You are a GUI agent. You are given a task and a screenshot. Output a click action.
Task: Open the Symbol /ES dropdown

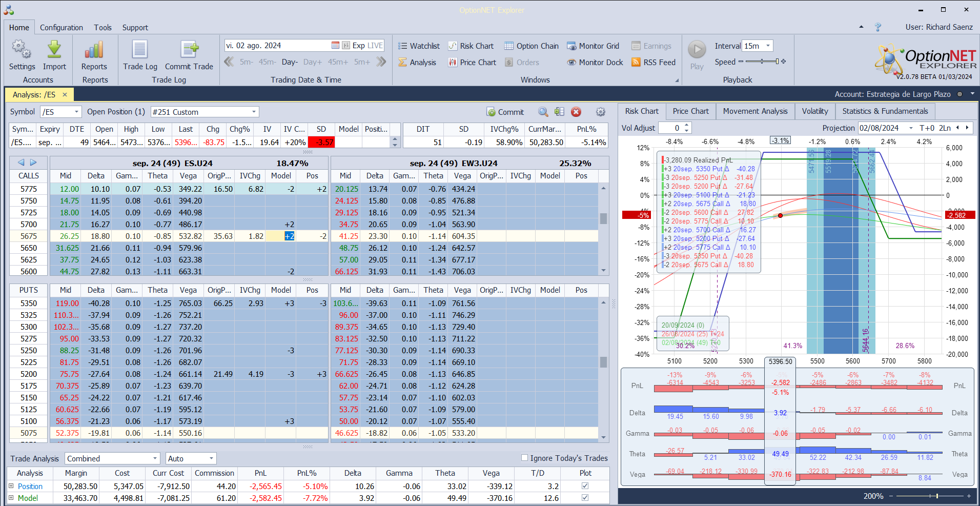[77, 112]
